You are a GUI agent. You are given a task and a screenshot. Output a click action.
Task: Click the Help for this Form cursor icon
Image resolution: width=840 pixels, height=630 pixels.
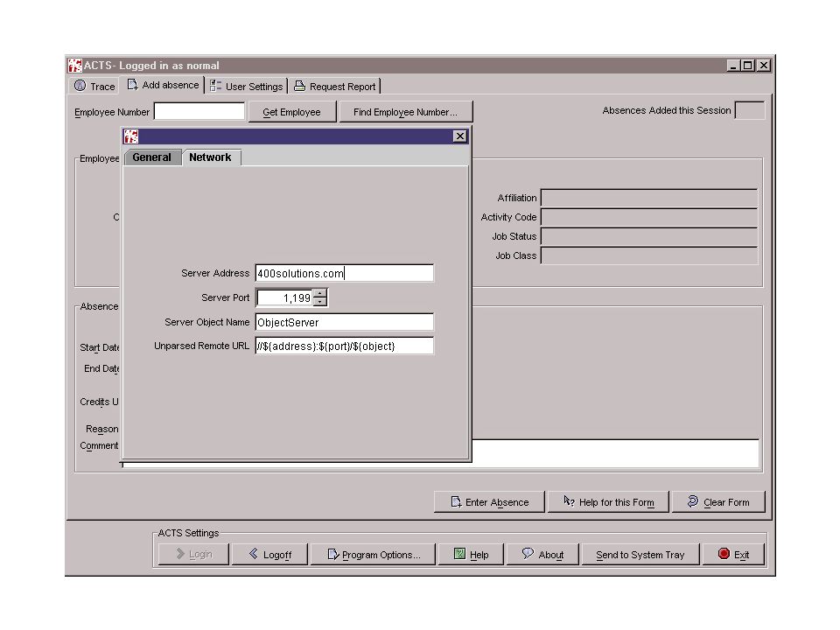click(x=569, y=501)
